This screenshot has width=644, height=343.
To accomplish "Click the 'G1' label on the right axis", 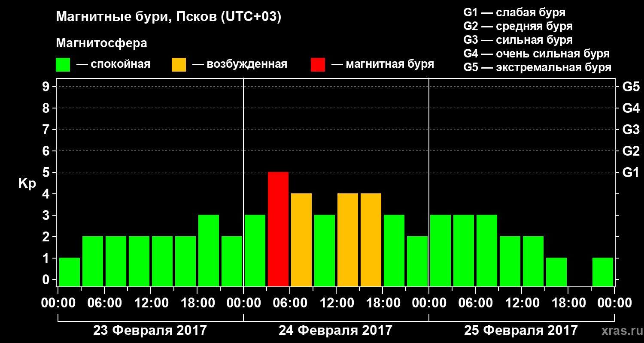I will coord(631,172).
